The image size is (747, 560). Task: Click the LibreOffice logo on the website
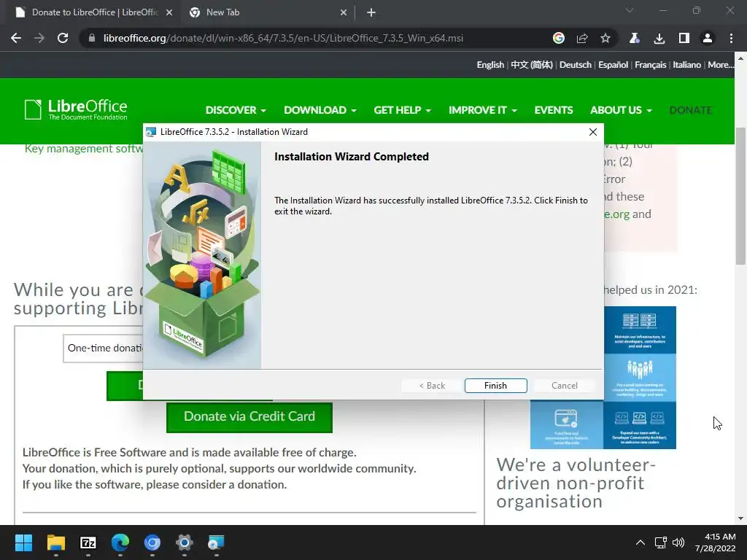coord(76,109)
